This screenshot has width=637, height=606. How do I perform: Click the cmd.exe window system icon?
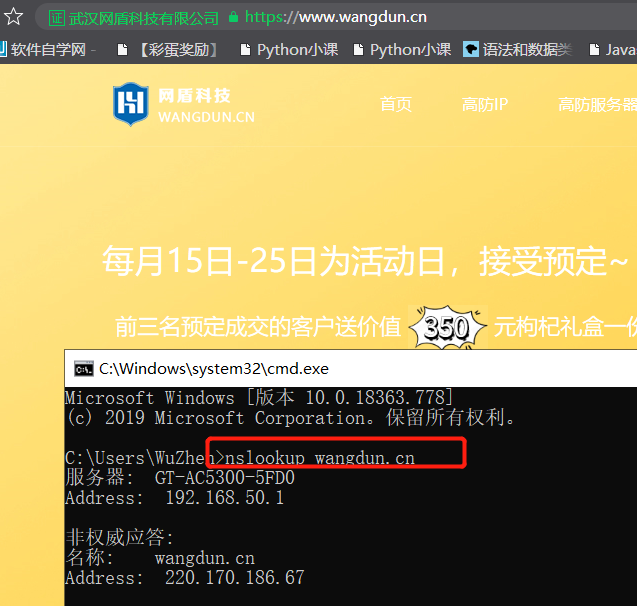pos(84,369)
